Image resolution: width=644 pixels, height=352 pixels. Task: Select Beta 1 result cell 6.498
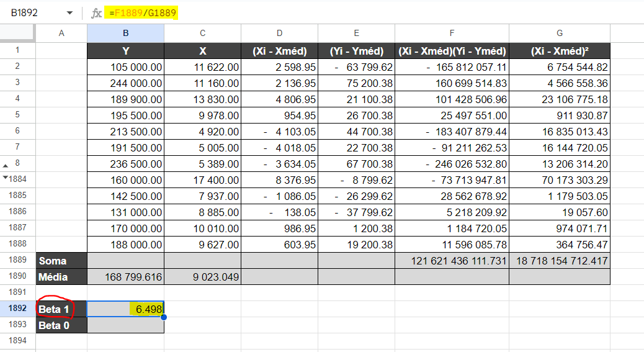click(126, 309)
